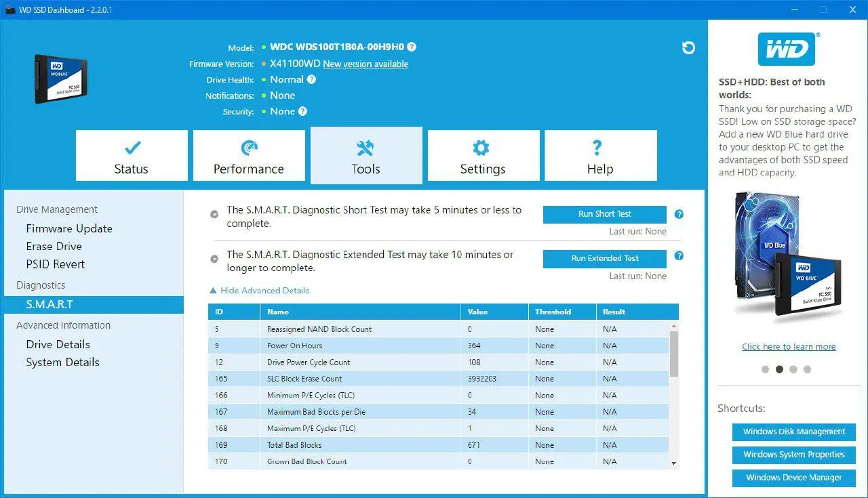Click the WD SSD Dashboard title bar icon
Viewport: 868px width, 498px height.
click(x=10, y=9)
